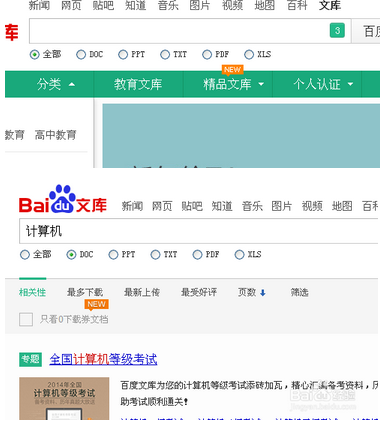Click 新闻 link above the empty search box
The image size is (380, 428).
coord(39,5)
